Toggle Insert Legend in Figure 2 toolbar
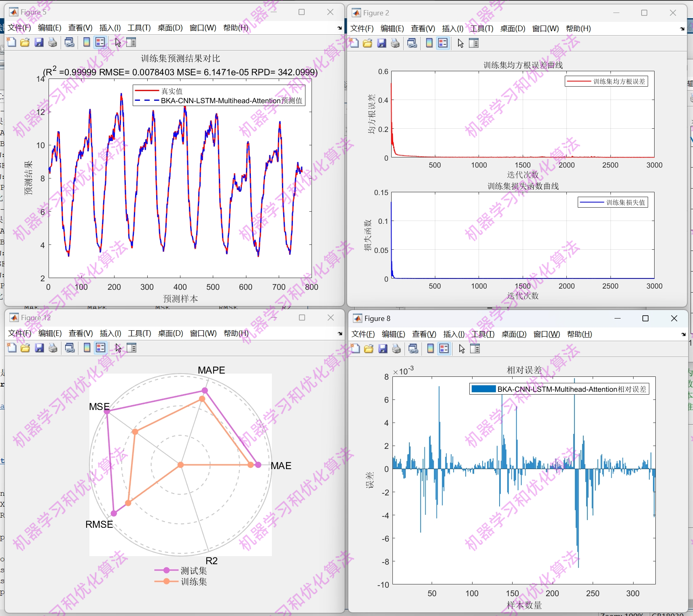Screen dimensions: 693x616 pyautogui.click(x=443, y=43)
